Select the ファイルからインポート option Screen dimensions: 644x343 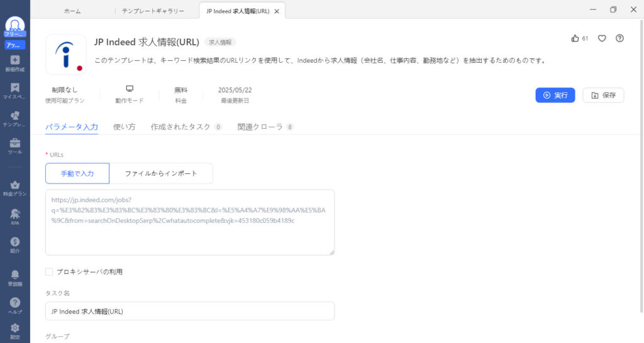[x=161, y=173]
